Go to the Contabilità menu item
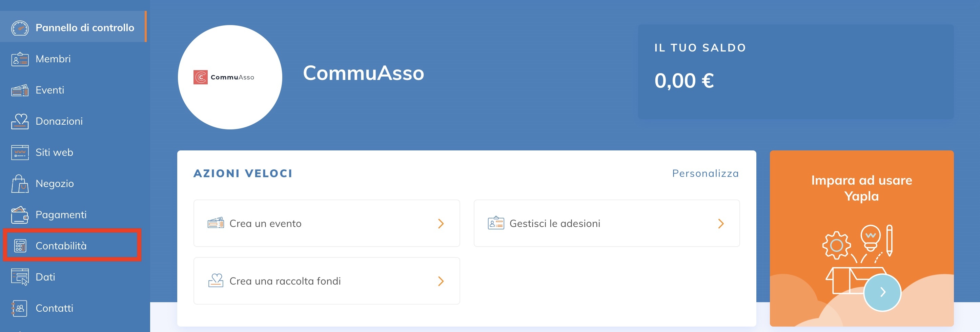Image resolution: width=980 pixels, height=332 pixels. coord(61,246)
